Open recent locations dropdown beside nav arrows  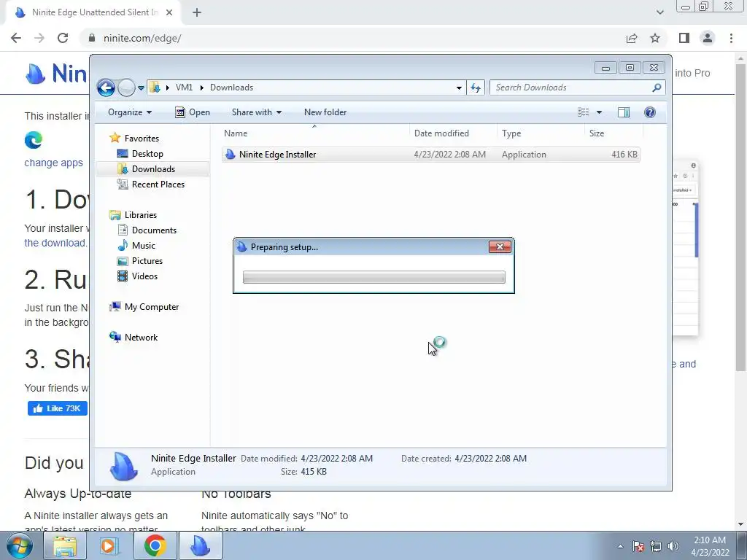(141, 88)
